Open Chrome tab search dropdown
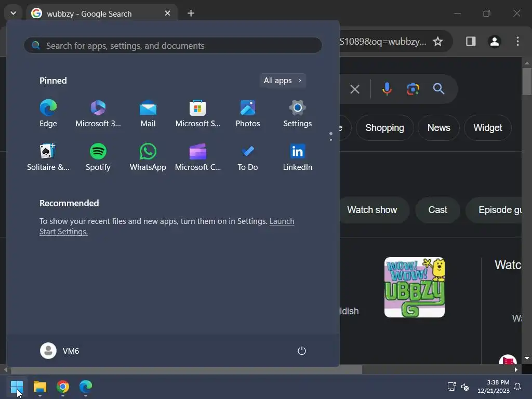 (13, 13)
